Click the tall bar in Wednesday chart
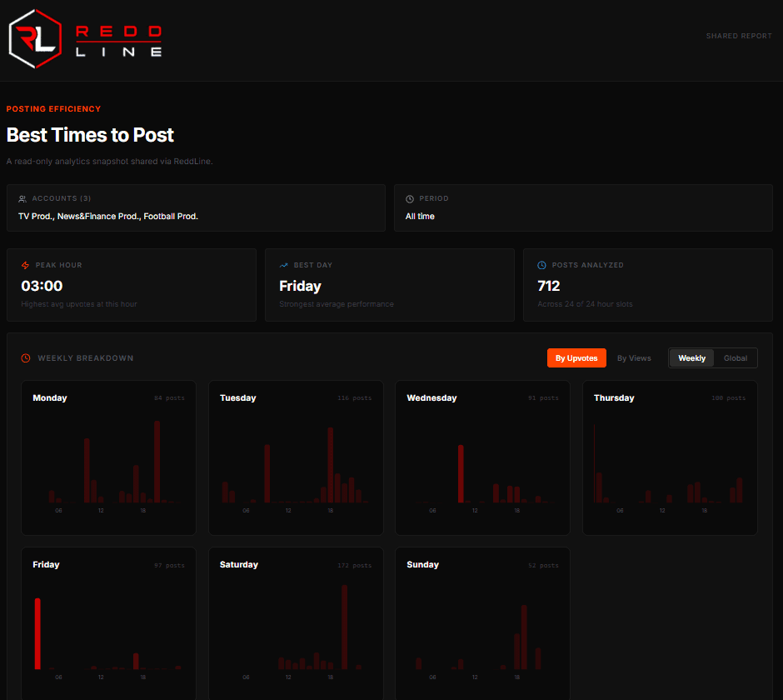The height and width of the screenshot is (700, 783). coord(461,473)
